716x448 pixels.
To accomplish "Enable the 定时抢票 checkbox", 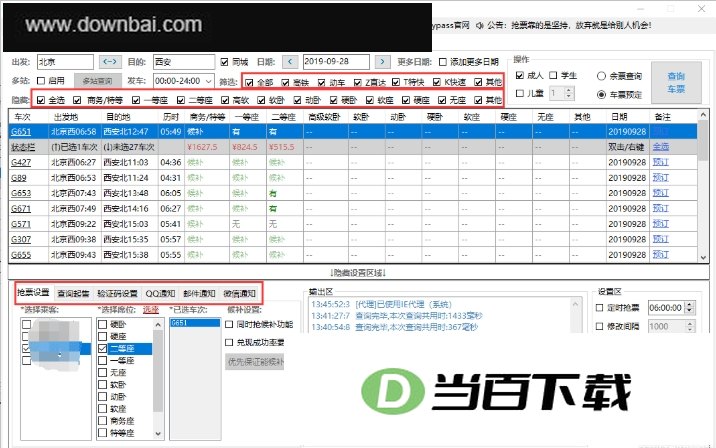I will coord(600,308).
